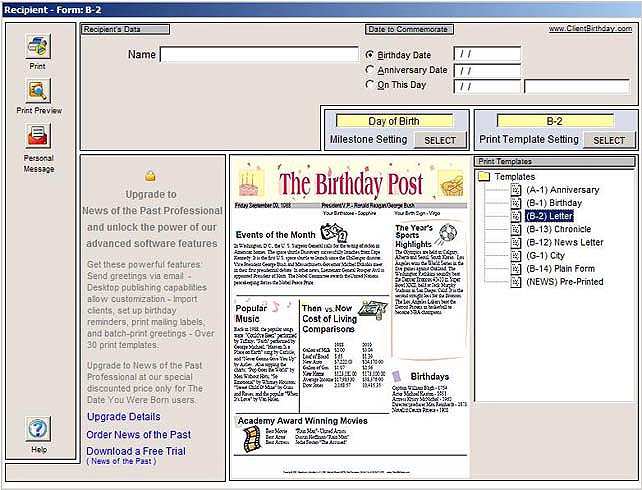Select the On This Day radio button
The width and height of the screenshot is (642, 490).
tap(370, 84)
